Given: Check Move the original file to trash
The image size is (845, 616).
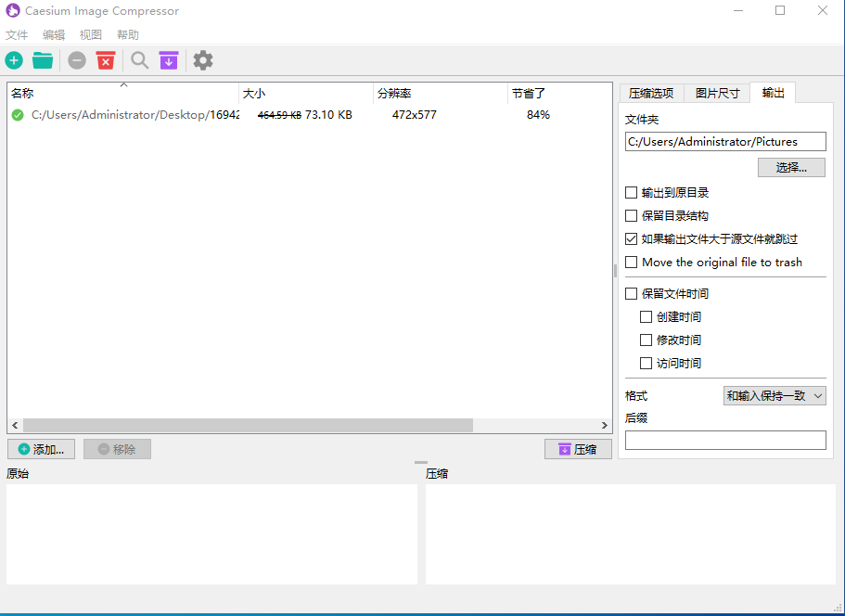Looking at the screenshot, I should click(631, 262).
